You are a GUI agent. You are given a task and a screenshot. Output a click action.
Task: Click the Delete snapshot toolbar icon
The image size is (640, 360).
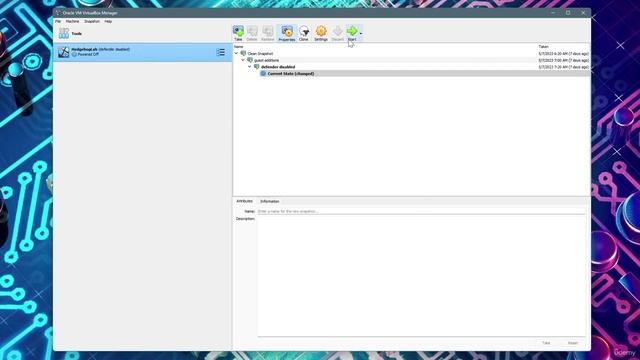coord(252,33)
